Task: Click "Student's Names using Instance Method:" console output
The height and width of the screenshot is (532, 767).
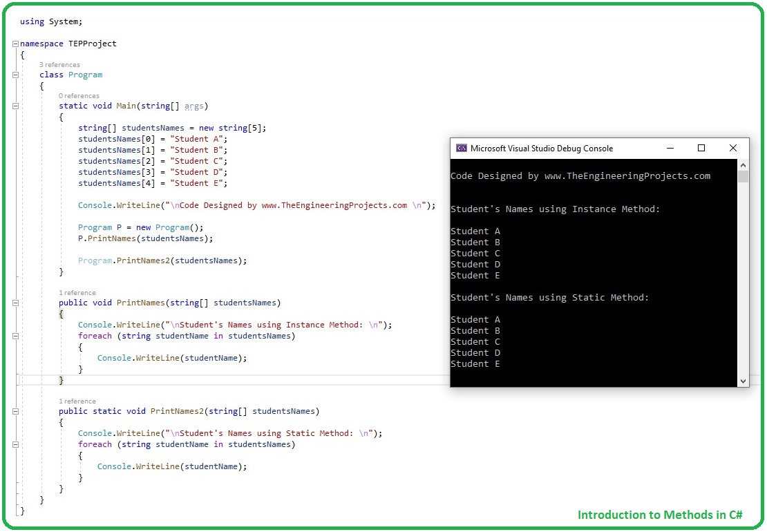Action: pos(555,209)
